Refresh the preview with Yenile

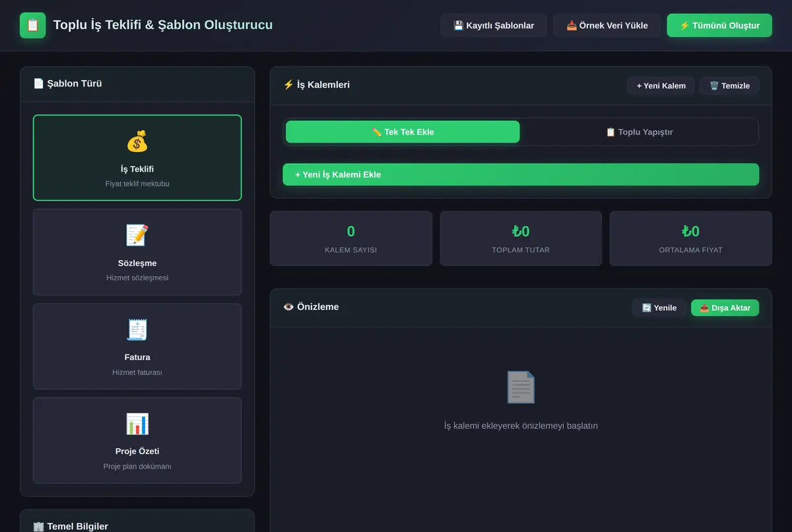point(659,308)
